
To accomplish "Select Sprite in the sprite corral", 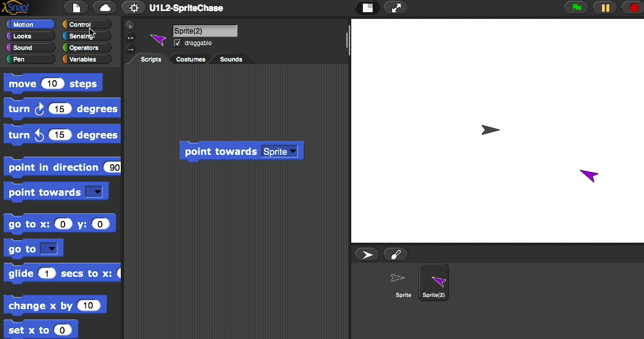I will pos(403,282).
